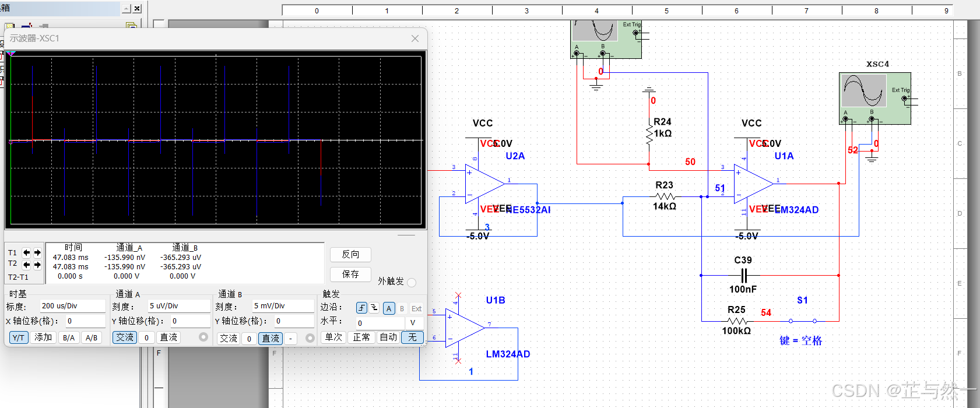The width and height of the screenshot is (980, 408).
Task: Select rising edge trigger icon
Action: 362,308
